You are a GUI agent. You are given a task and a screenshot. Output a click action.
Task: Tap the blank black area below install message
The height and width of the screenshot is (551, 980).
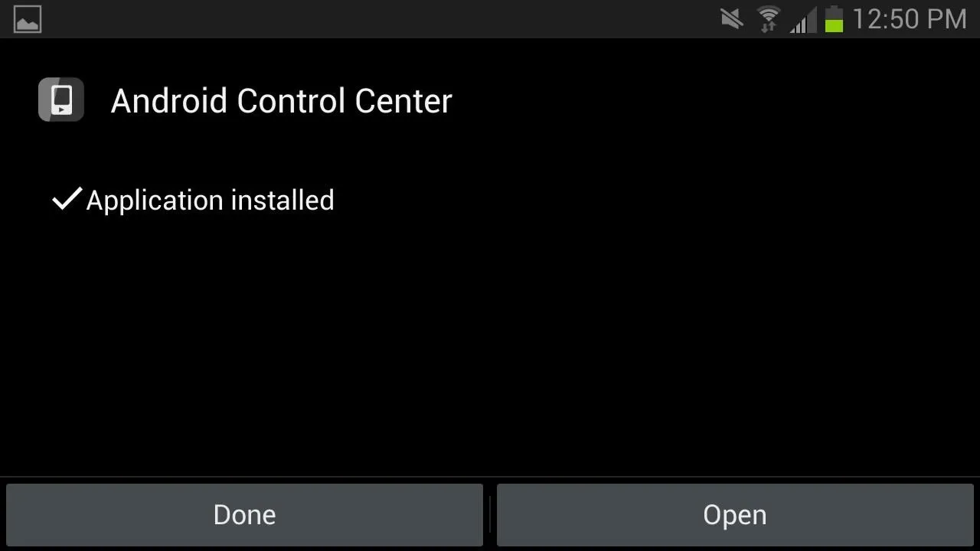click(490, 344)
